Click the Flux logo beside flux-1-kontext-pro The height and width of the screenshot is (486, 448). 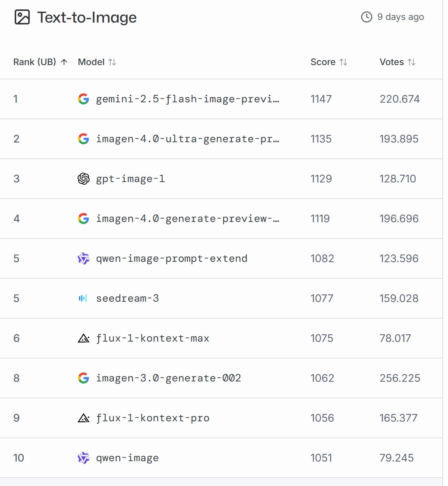click(84, 418)
